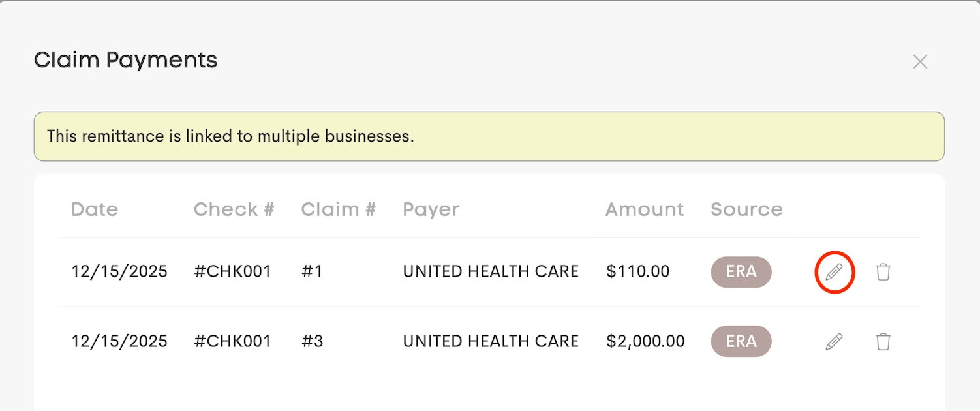Select the $2,000.00 amount cell
Screen dimensions: 980x411
(x=645, y=341)
